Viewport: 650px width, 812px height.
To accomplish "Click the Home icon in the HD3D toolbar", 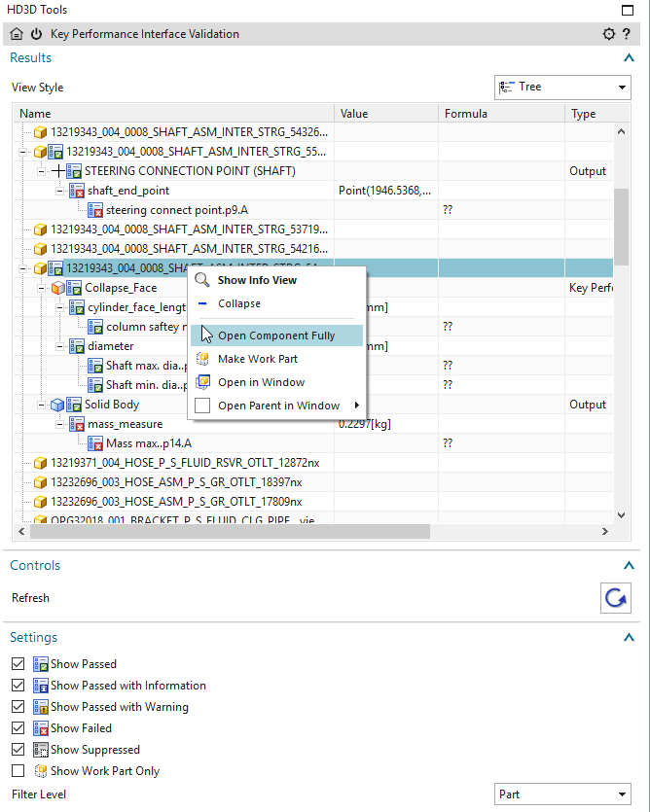I will point(17,33).
